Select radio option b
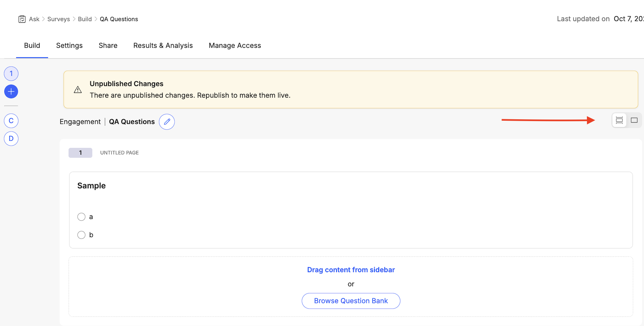Image resolution: width=644 pixels, height=326 pixels. (81, 235)
